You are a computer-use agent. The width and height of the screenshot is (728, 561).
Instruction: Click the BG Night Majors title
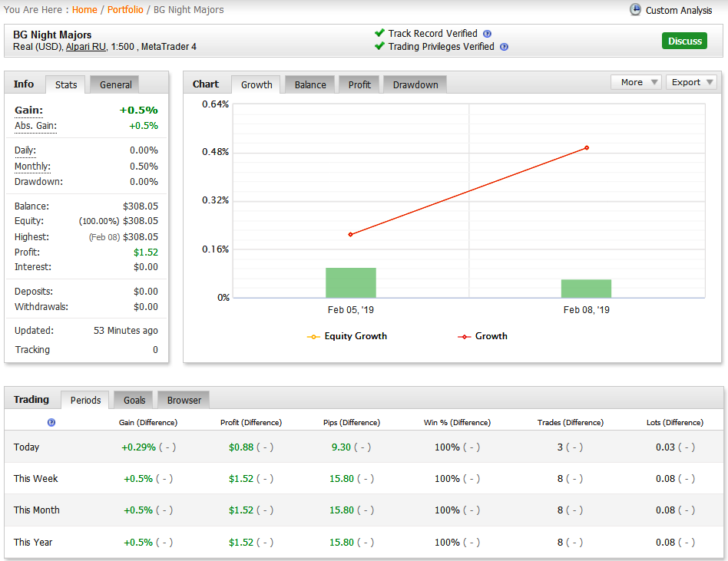[52, 35]
